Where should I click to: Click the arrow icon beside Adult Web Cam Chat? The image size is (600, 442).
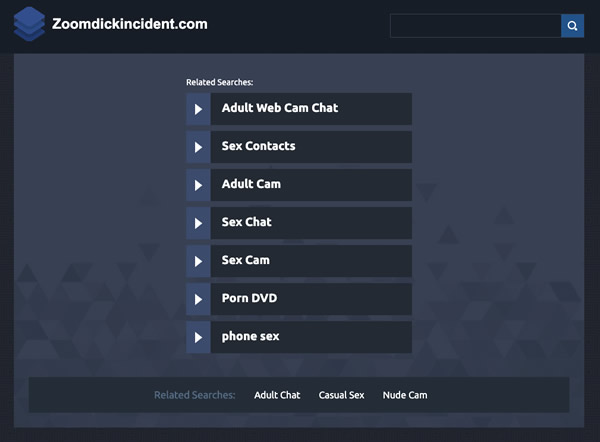click(198, 109)
